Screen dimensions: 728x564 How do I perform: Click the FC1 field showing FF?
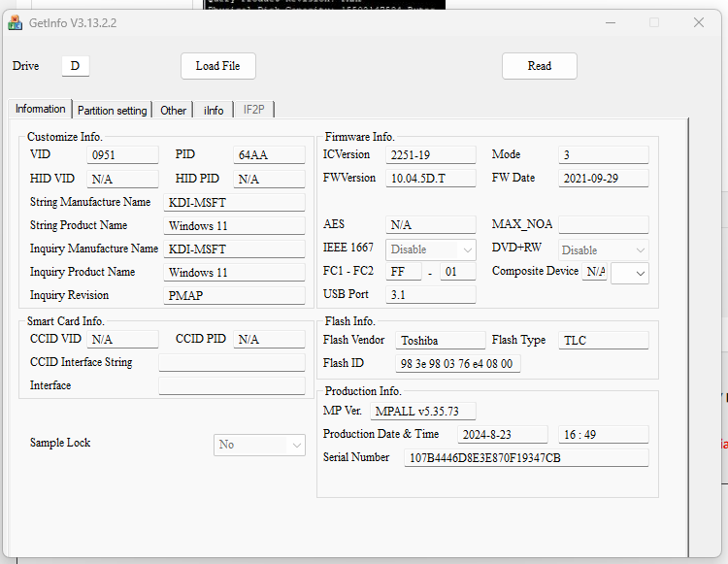(404, 272)
